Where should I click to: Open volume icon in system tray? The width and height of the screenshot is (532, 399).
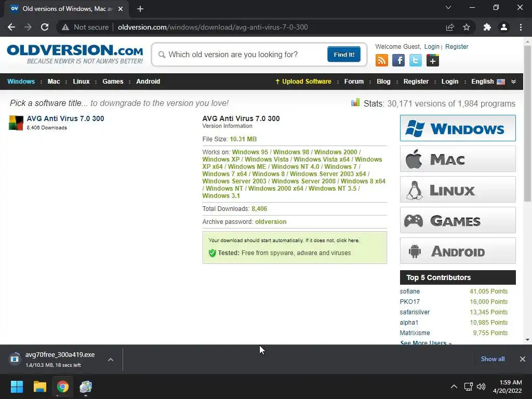481,387
